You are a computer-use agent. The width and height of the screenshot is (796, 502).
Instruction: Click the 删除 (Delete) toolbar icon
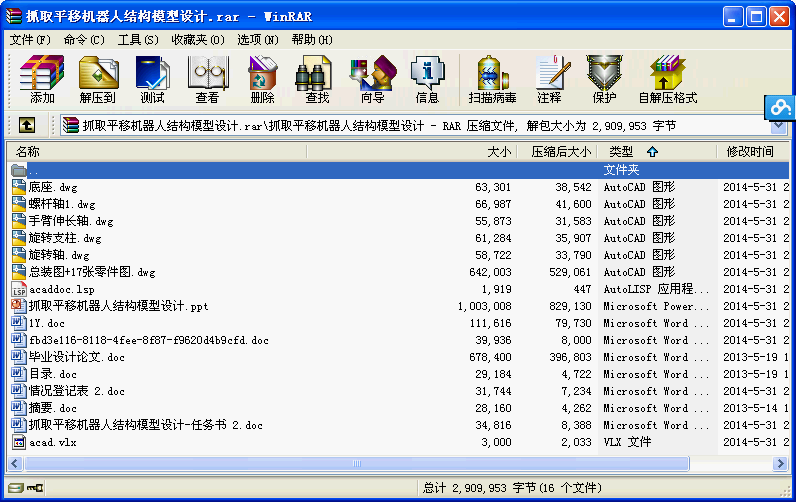click(x=262, y=79)
